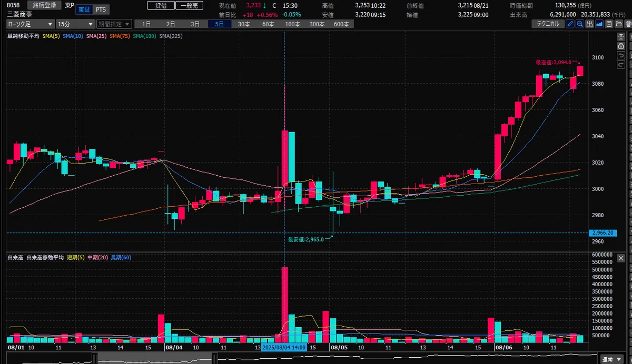Click the left handle of range slider
The width and height of the screenshot is (632, 364).
tap(95, 359)
